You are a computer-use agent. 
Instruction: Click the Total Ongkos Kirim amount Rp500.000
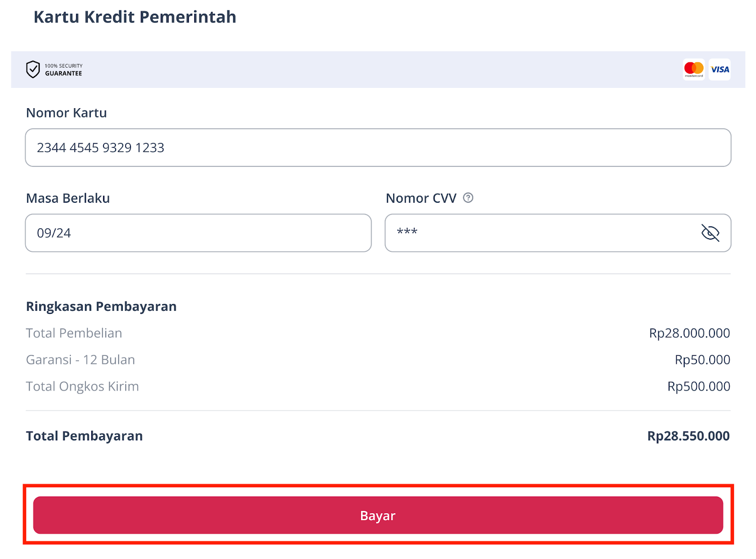pos(700,386)
